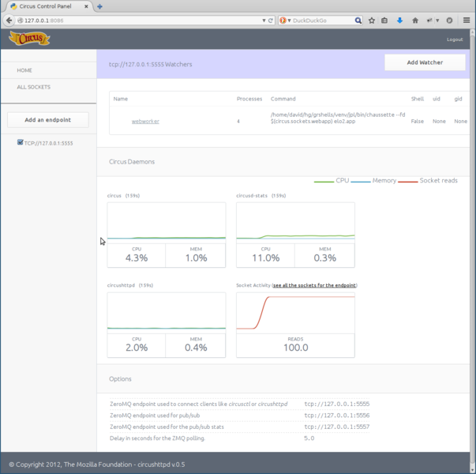Click inside the address bar
Screen dimensions: 476x474
pyautogui.click(x=140, y=21)
